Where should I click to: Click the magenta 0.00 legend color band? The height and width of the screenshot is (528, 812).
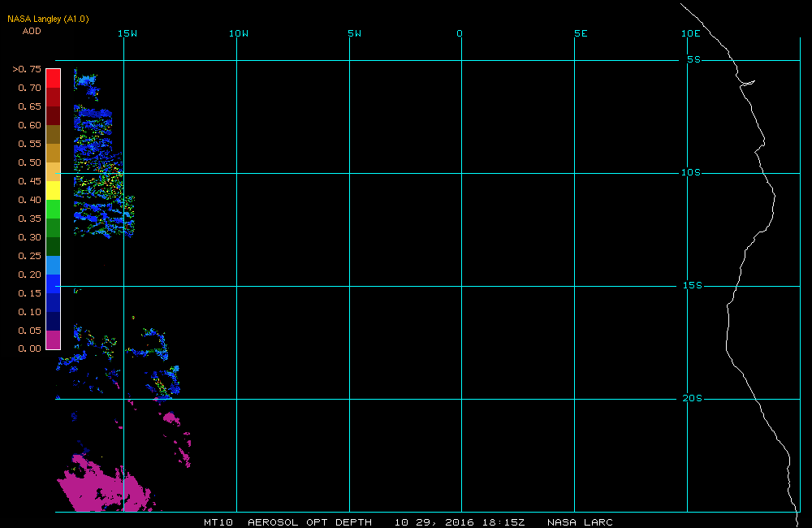coord(54,340)
